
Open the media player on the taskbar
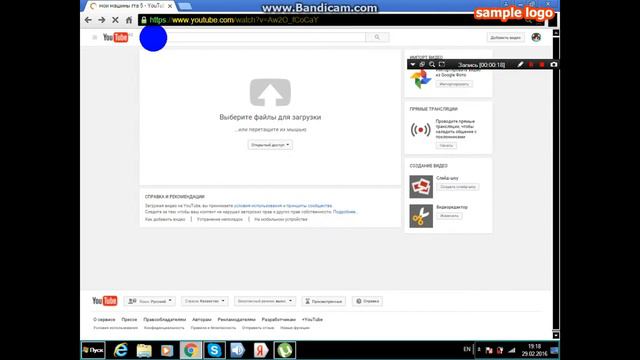point(167,350)
